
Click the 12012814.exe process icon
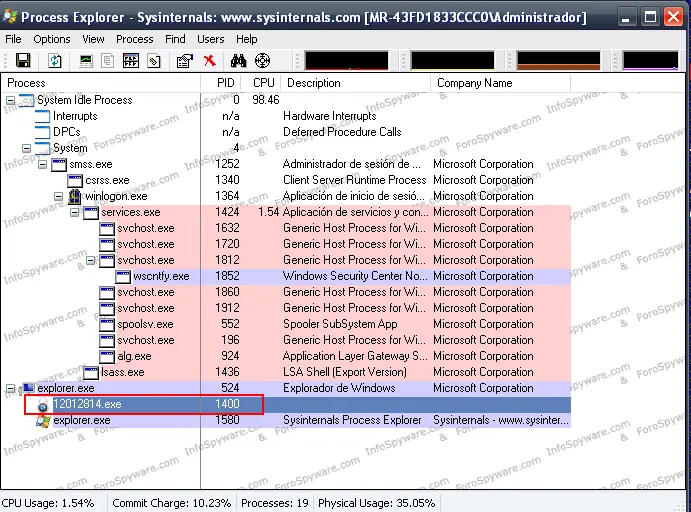[43, 404]
